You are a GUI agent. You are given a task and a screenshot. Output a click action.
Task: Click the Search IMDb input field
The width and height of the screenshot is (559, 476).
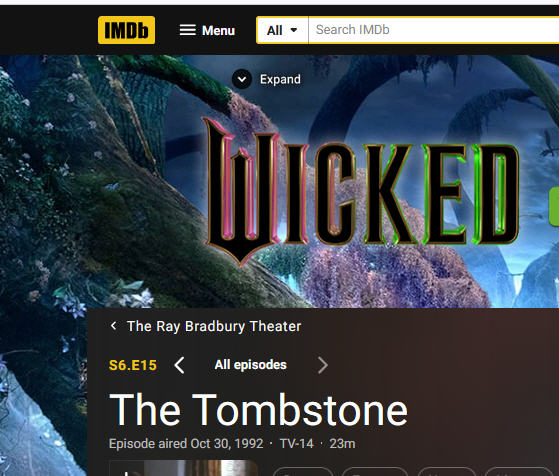(x=434, y=30)
